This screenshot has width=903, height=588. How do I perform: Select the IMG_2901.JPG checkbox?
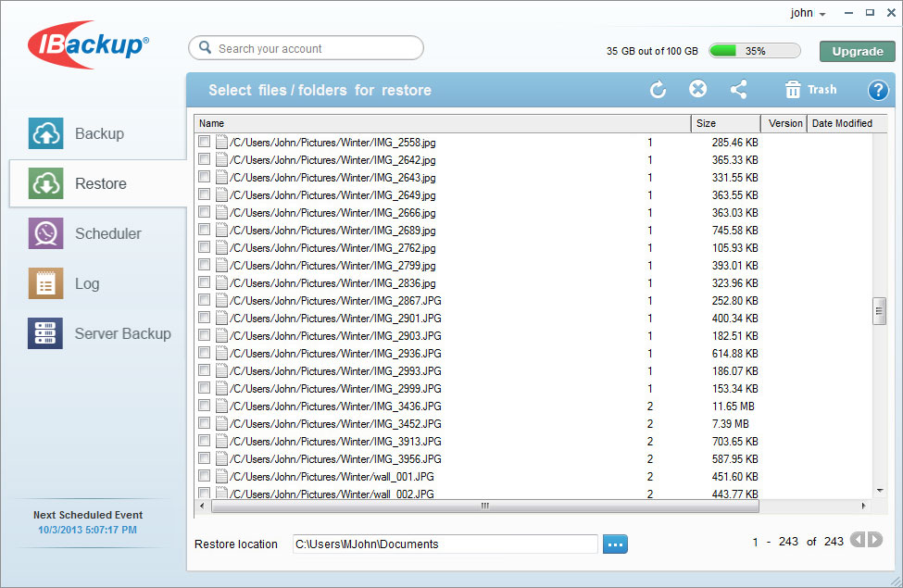pos(205,318)
